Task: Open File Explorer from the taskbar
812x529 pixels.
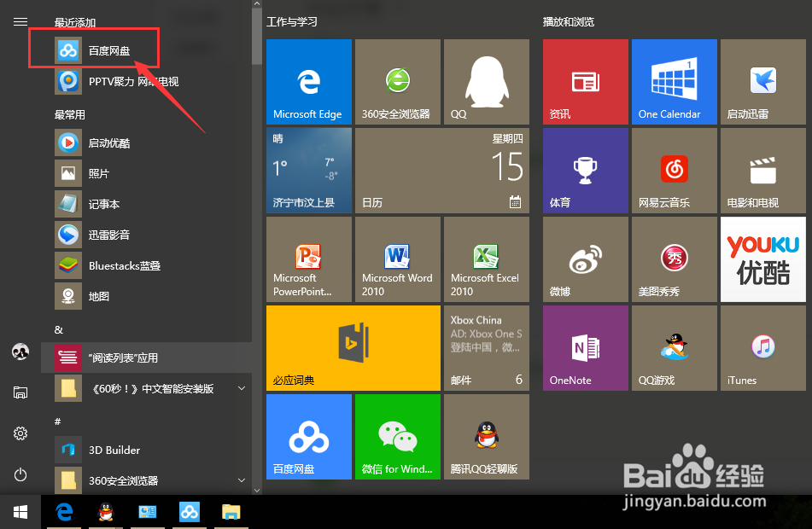Action: pyautogui.click(x=231, y=512)
